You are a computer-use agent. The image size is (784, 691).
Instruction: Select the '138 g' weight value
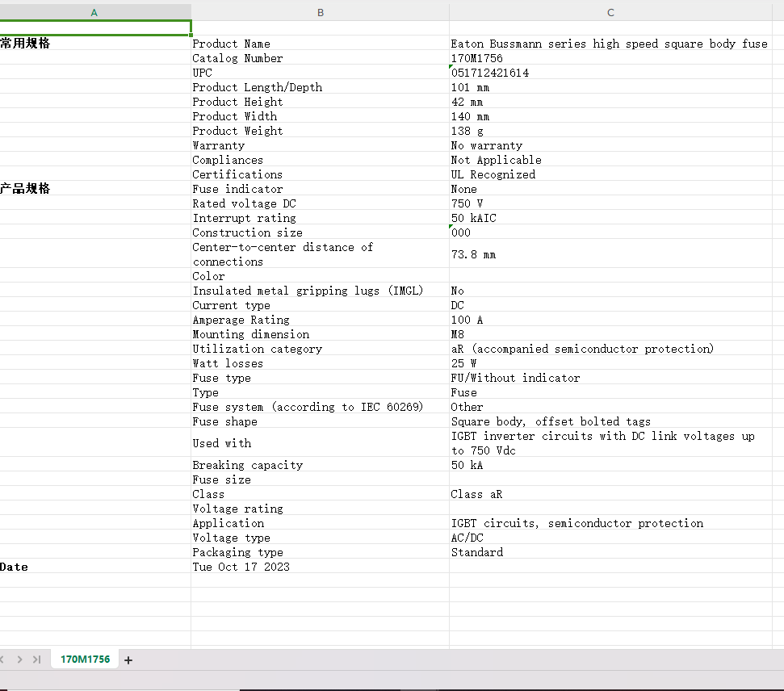pyautogui.click(x=610, y=131)
